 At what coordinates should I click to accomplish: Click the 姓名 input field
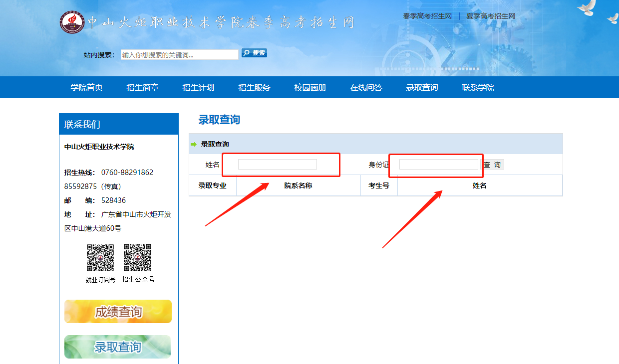(278, 165)
